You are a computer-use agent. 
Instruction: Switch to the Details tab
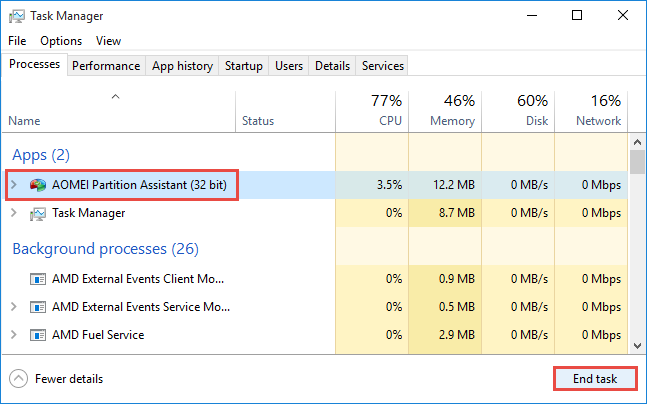point(332,66)
